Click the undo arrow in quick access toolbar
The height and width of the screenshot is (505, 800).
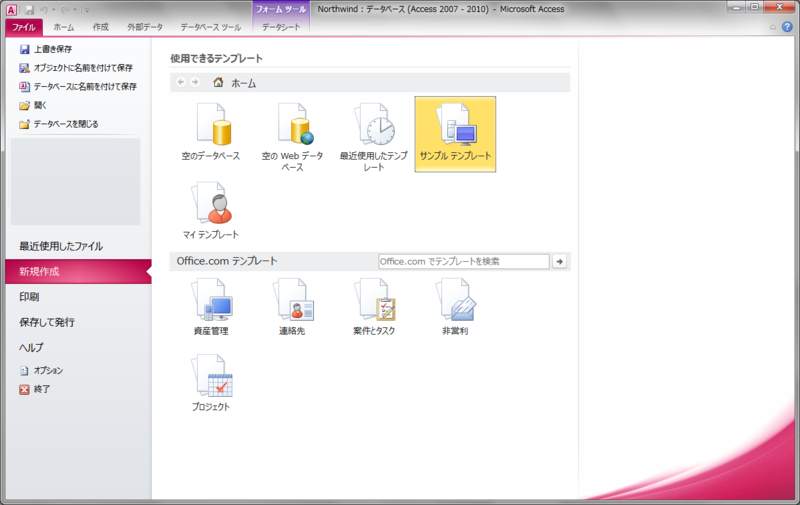(x=43, y=10)
